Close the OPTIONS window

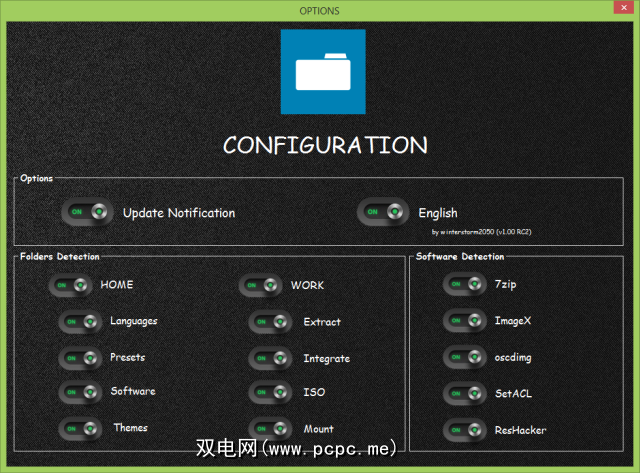coord(624,7)
